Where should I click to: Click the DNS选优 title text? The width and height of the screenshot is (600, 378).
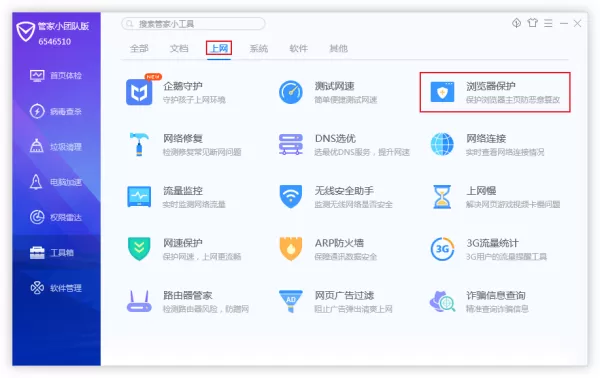coord(335,138)
